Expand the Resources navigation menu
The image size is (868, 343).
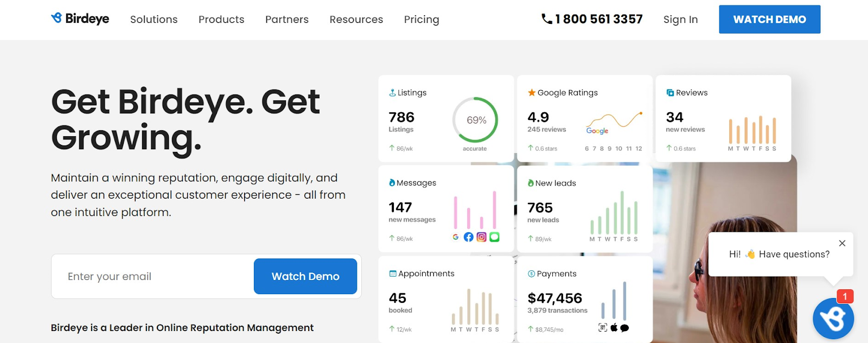356,20
